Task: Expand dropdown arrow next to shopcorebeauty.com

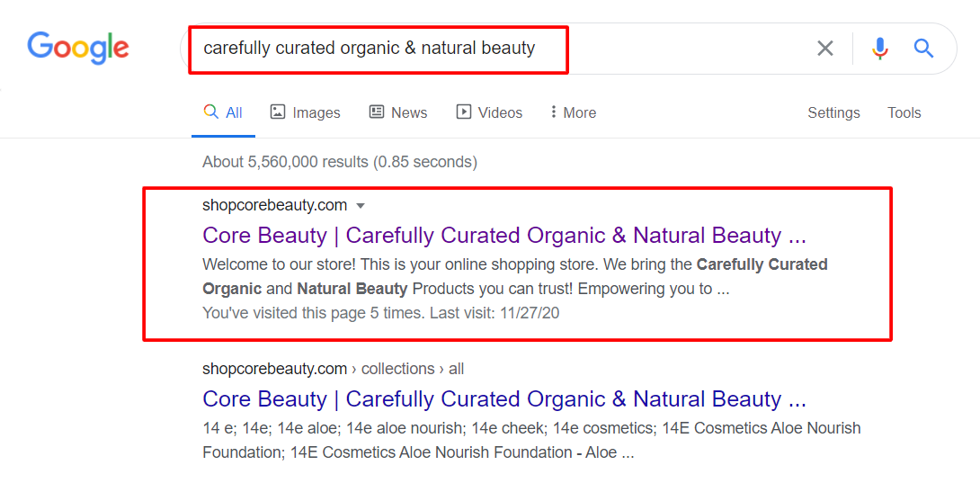Action: [360, 205]
